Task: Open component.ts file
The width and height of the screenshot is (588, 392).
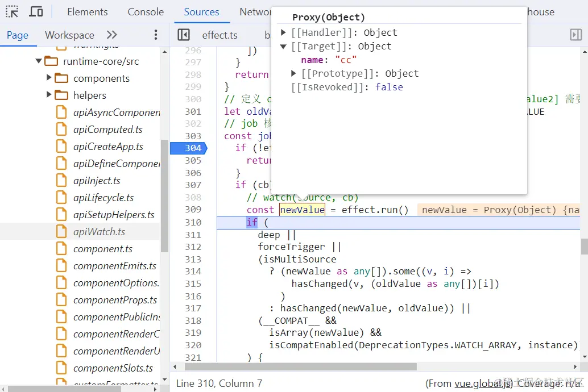Action: tap(103, 249)
